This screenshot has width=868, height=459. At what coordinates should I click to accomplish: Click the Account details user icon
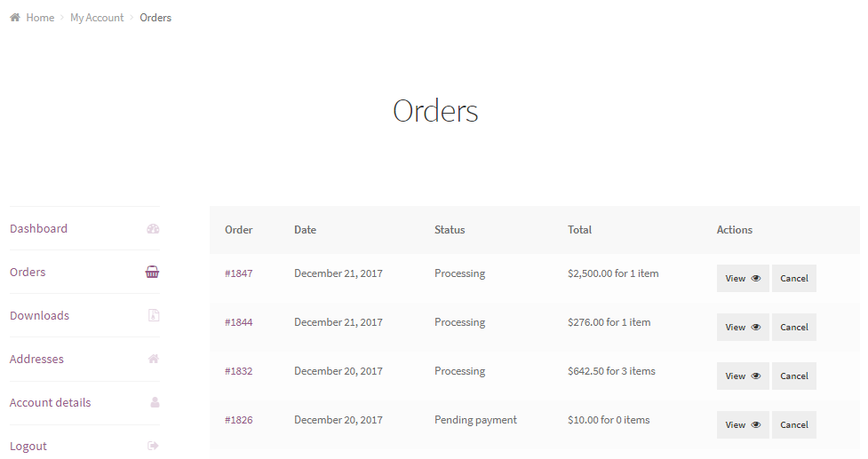click(154, 403)
